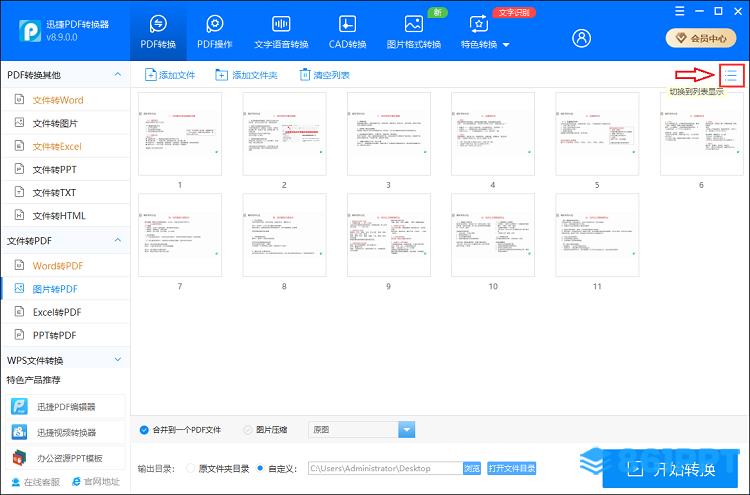Click 开始转换 to start conversion
750x495 pixels.
tap(671, 469)
